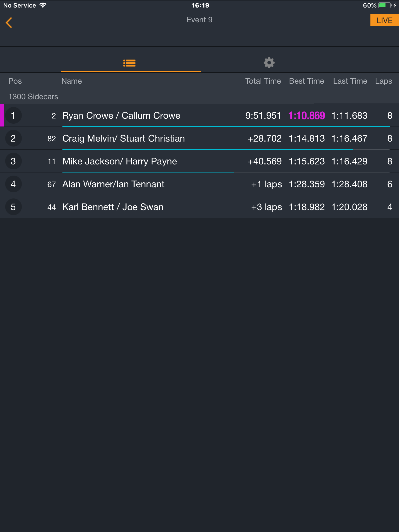Tap position 5 circle badge

click(13, 207)
